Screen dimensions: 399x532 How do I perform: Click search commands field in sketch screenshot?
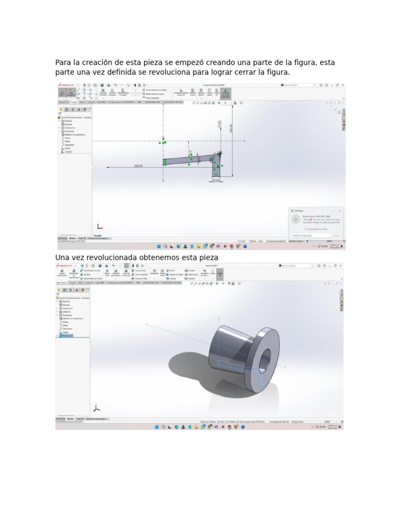(x=299, y=85)
